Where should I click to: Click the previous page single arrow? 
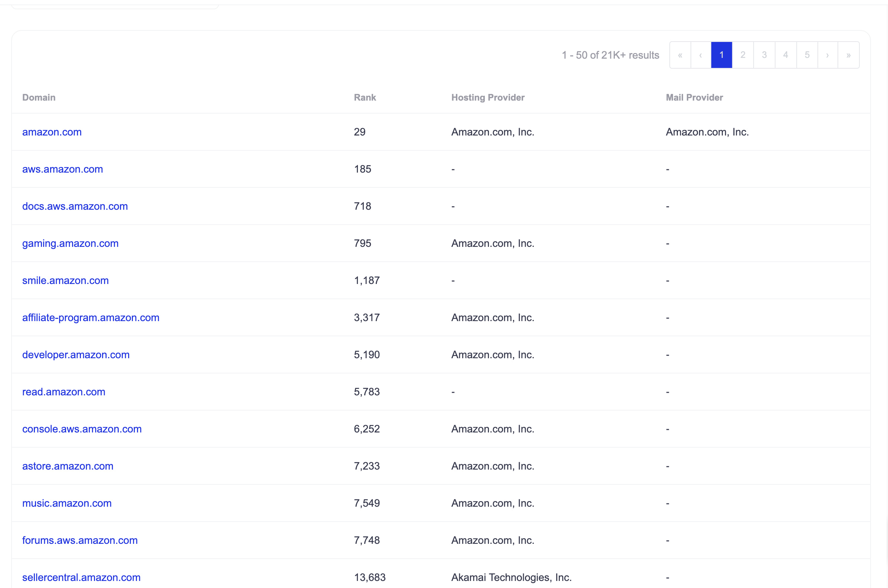pyautogui.click(x=701, y=55)
